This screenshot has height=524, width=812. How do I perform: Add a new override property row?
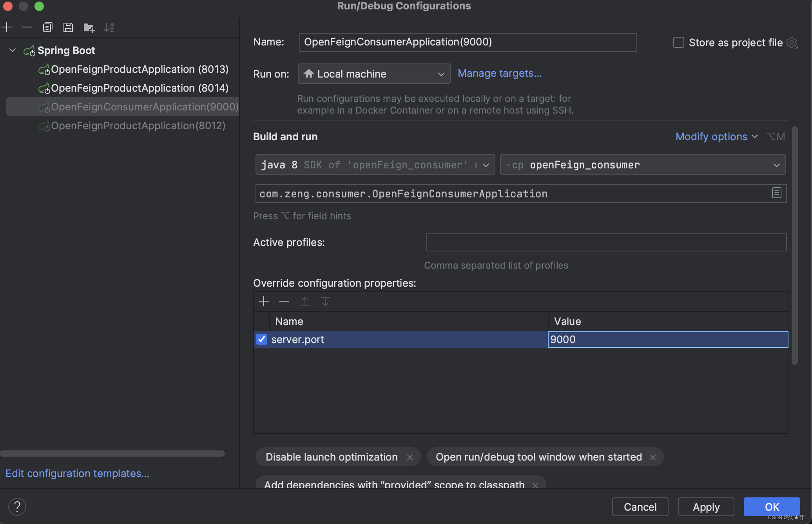point(263,301)
